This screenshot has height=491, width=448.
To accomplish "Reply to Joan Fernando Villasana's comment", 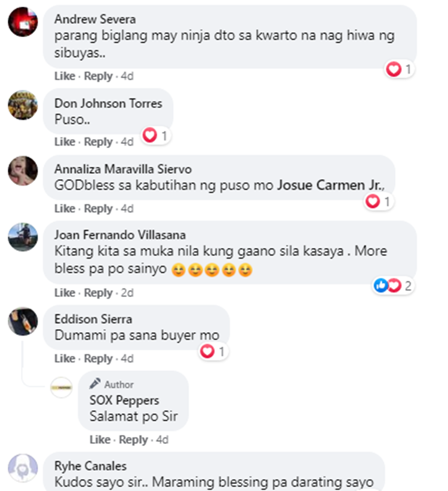I will pyautogui.click(x=98, y=293).
